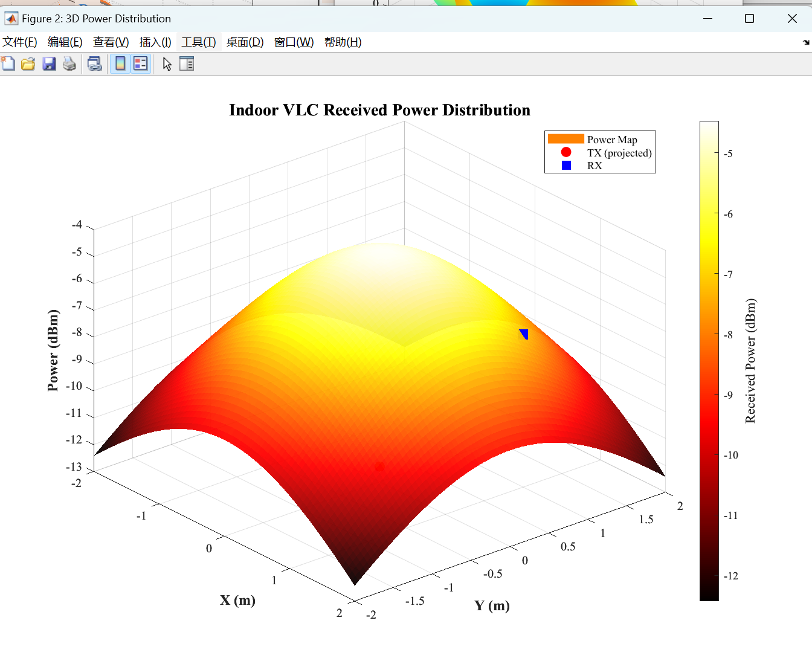812x661 pixels.
Task: Open the 工具(T) menu
Action: coord(199,42)
